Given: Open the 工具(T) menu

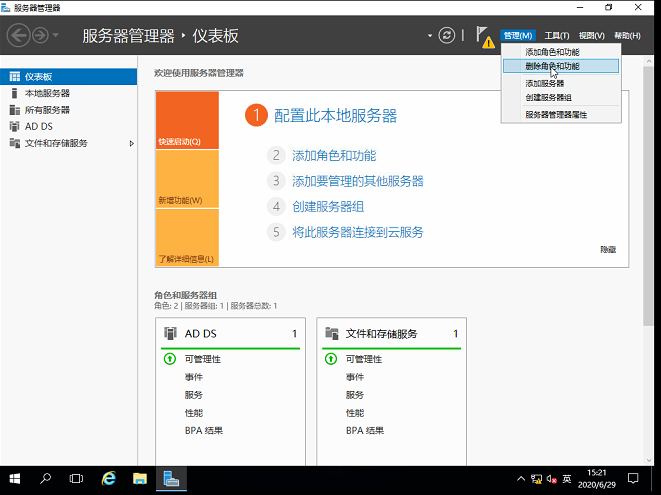Looking at the screenshot, I should [x=556, y=36].
